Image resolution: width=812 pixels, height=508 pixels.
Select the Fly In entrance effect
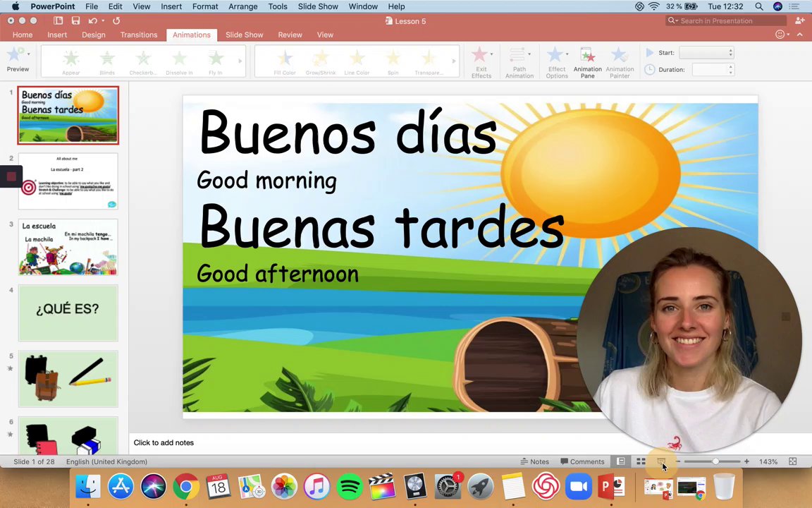216,61
